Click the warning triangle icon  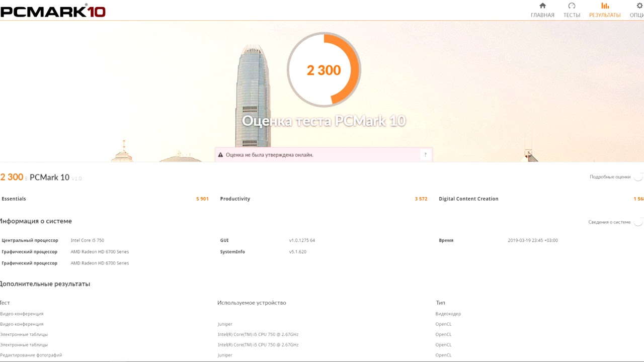point(220,155)
